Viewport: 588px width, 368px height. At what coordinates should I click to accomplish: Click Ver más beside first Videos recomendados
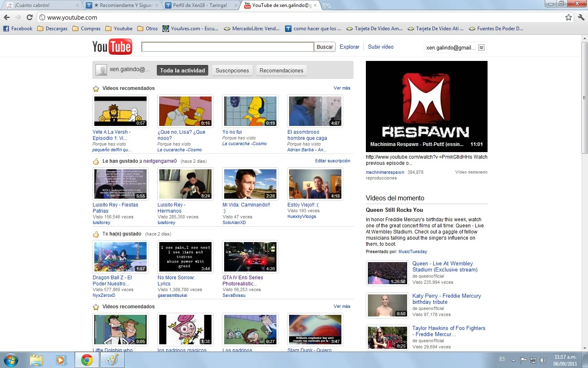(x=342, y=88)
